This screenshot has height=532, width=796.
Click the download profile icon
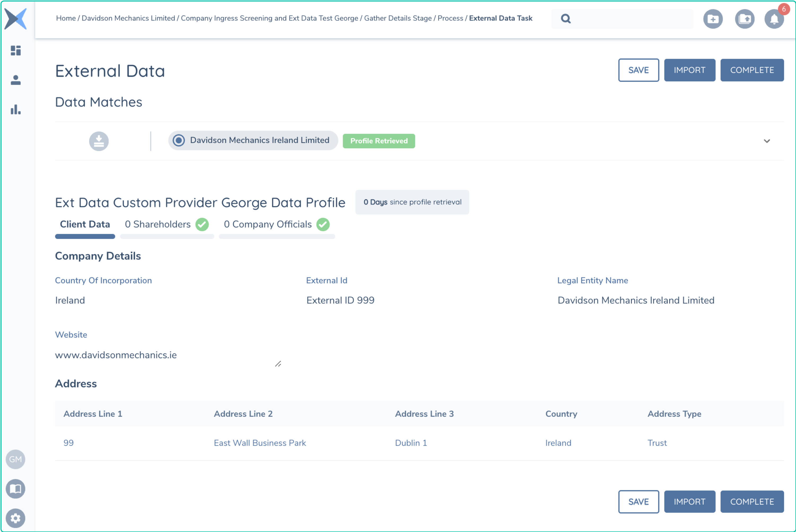(99, 141)
